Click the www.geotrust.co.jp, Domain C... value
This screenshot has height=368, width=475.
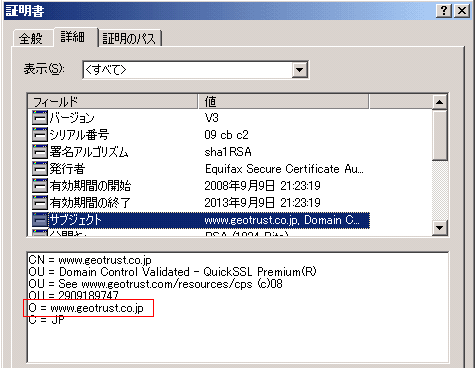[x=282, y=220]
